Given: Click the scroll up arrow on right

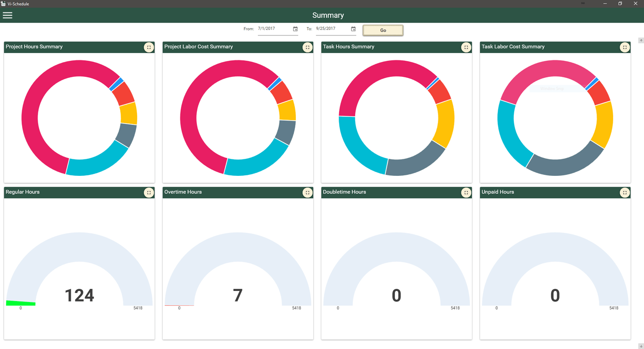Looking at the screenshot, I should (641, 41).
